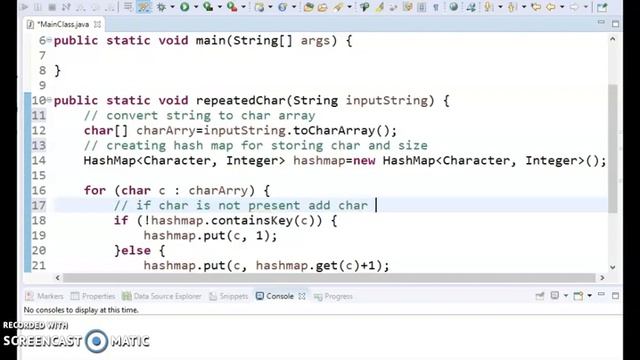Open the Previous Annotation dropdown arrow
640x360 pixels.
click(524, 7)
